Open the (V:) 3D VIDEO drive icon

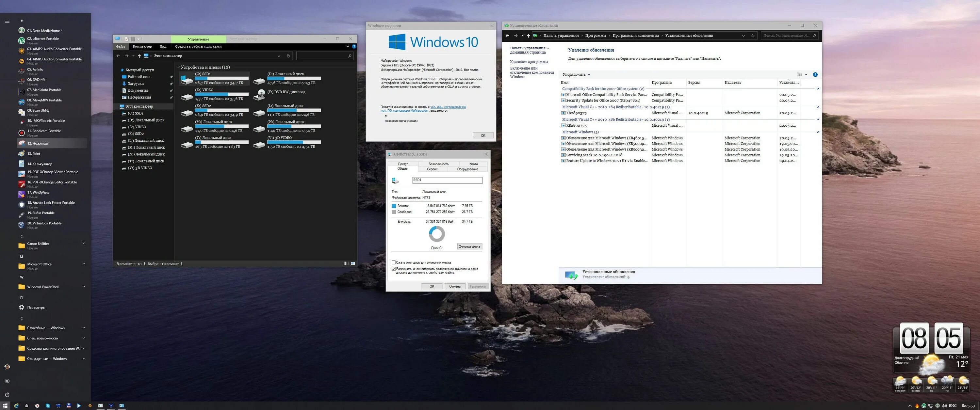pyautogui.click(x=259, y=145)
